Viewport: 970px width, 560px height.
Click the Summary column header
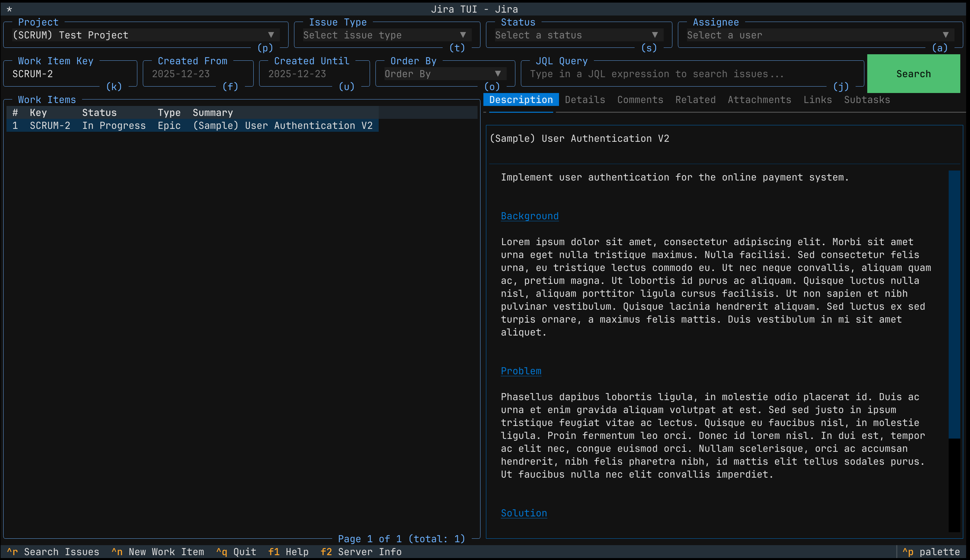point(213,113)
